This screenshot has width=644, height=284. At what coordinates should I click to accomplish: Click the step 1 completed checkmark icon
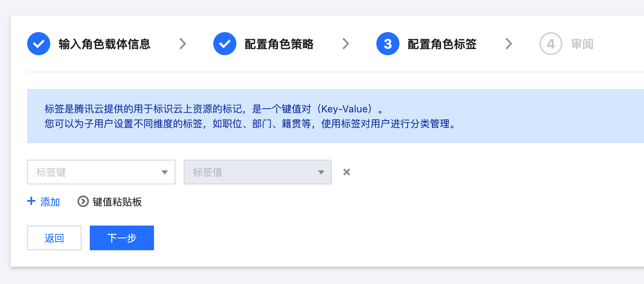click(x=39, y=44)
